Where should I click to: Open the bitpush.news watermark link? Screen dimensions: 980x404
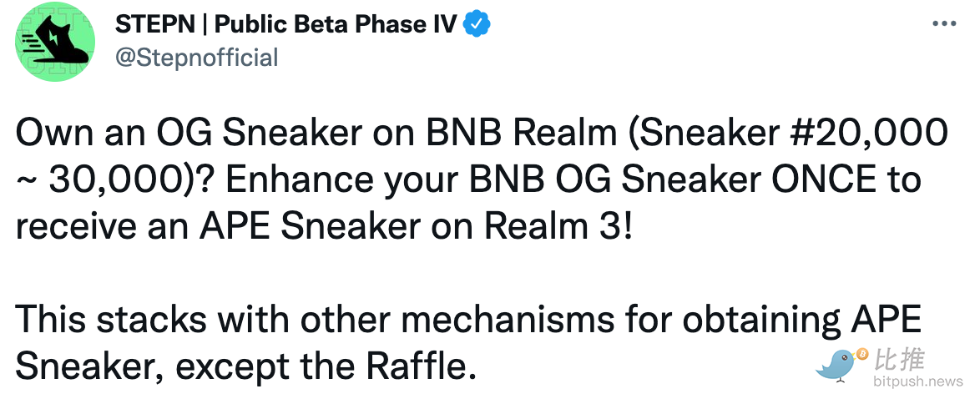click(x=918, y=381)
